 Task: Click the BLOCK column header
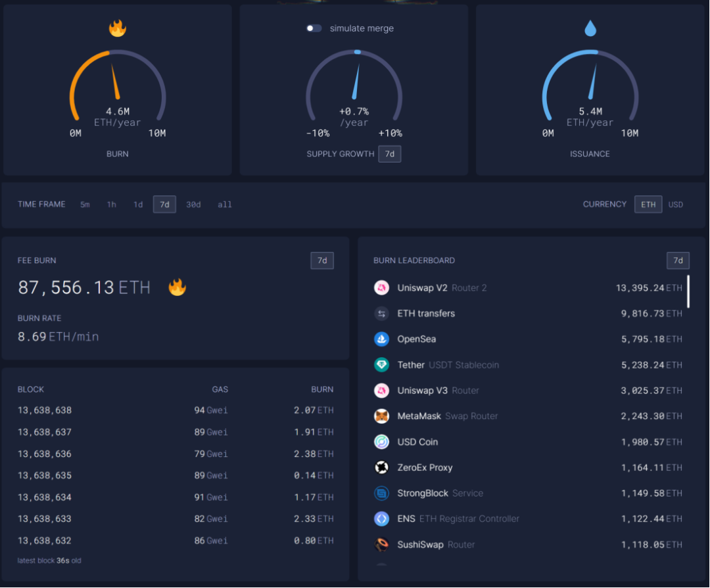[x=31, y=389]
